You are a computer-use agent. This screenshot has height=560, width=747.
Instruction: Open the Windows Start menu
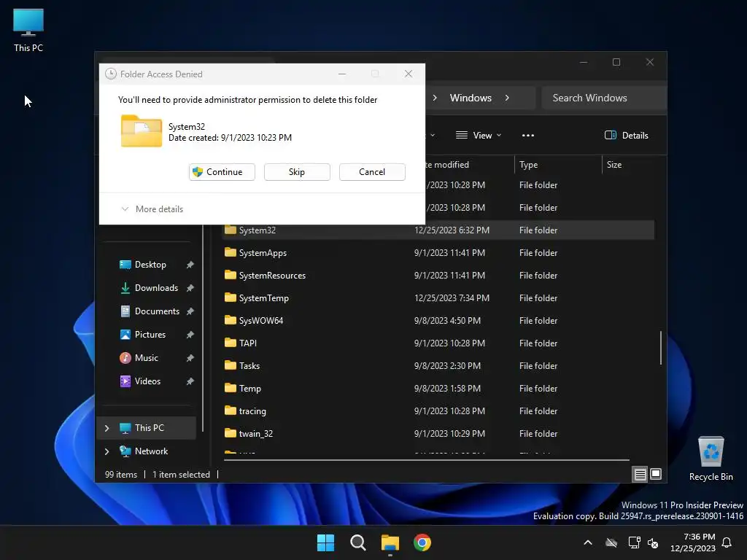point(326,542)
